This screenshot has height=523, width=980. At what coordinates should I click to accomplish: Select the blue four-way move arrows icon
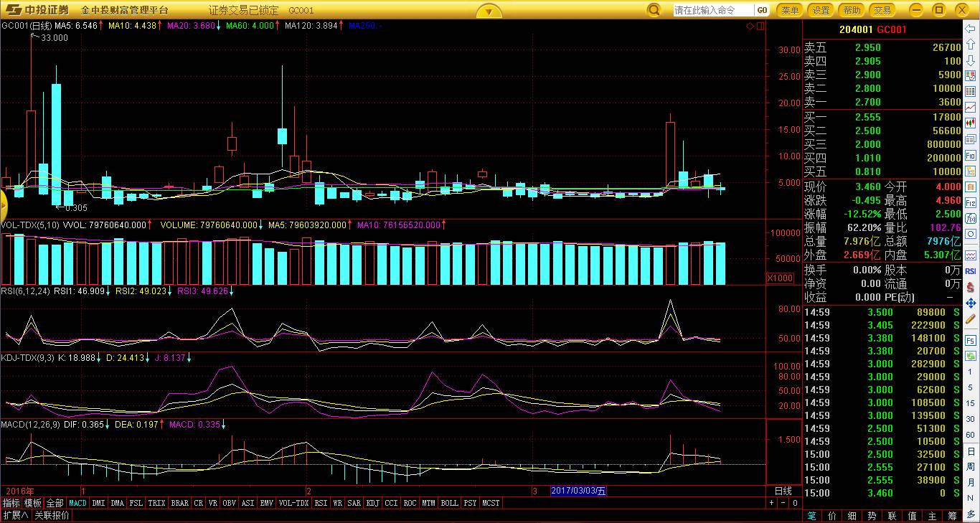[971, 303]
